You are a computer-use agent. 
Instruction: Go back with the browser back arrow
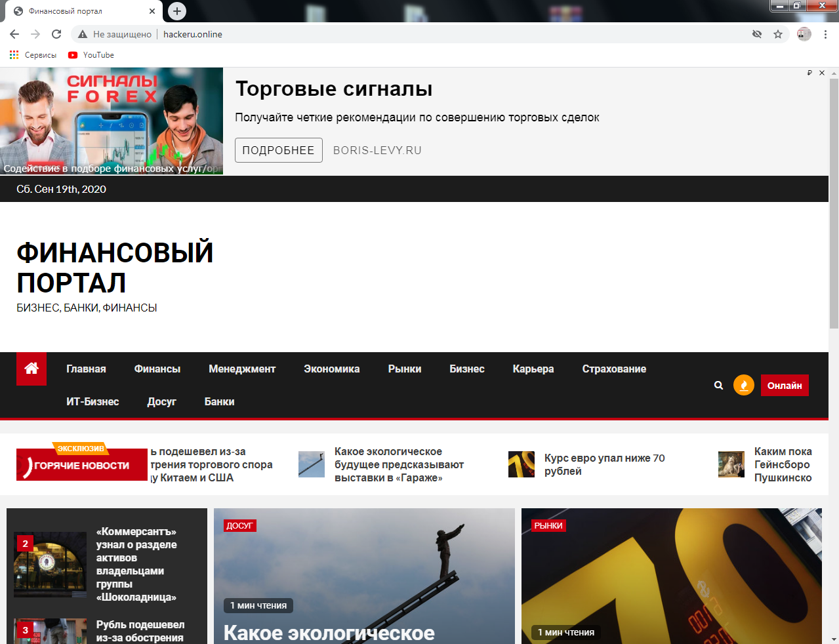click(14, 34)
